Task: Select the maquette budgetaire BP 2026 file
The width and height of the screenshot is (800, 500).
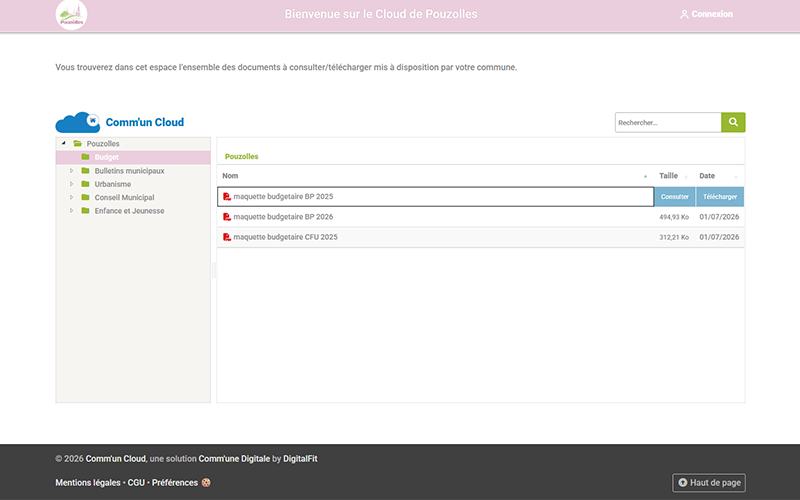Action: (283, 217)
